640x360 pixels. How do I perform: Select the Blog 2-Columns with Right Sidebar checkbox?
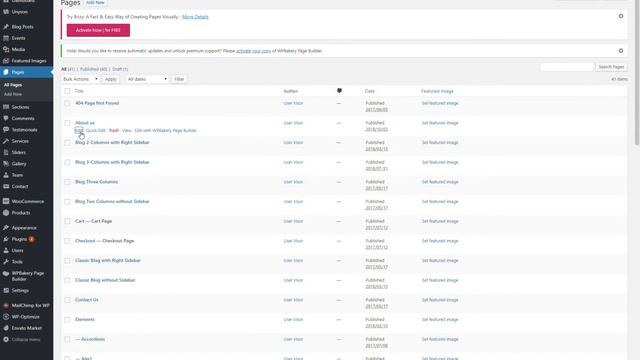click(x=67, y=142)
